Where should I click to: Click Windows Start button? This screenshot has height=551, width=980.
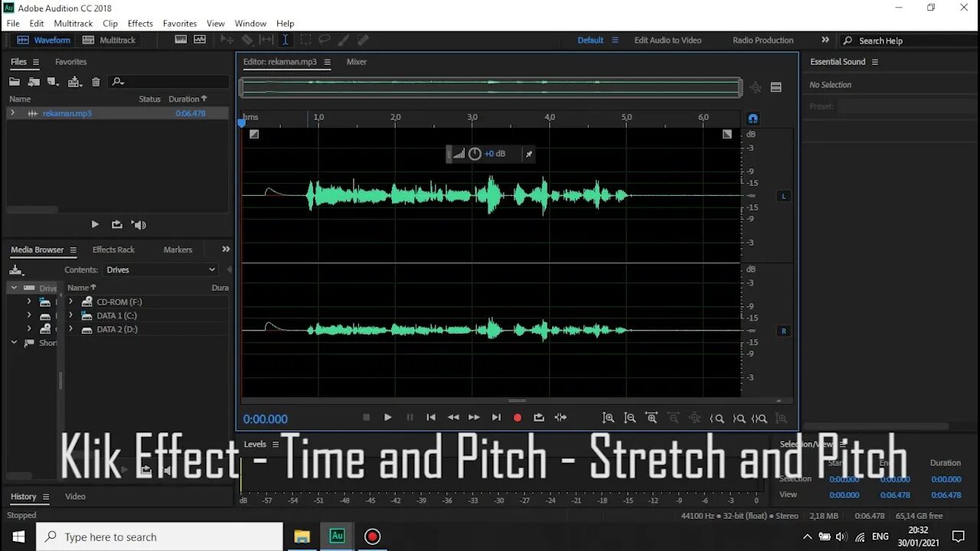tap(18, 536)
